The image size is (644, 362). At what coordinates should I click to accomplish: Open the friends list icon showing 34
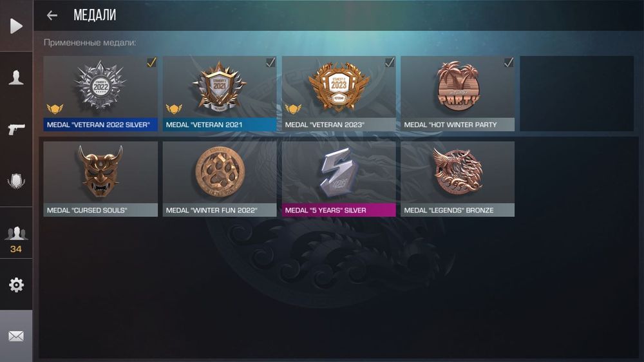pyautogui.click(x=16, y=239)
